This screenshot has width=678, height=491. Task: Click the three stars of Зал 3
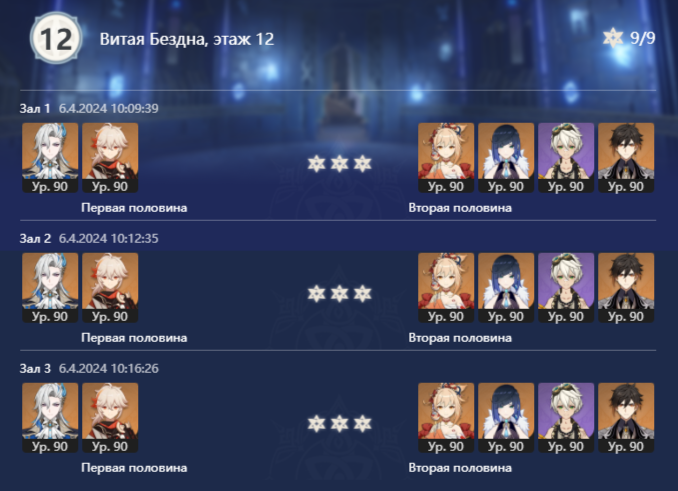point(339,424)
